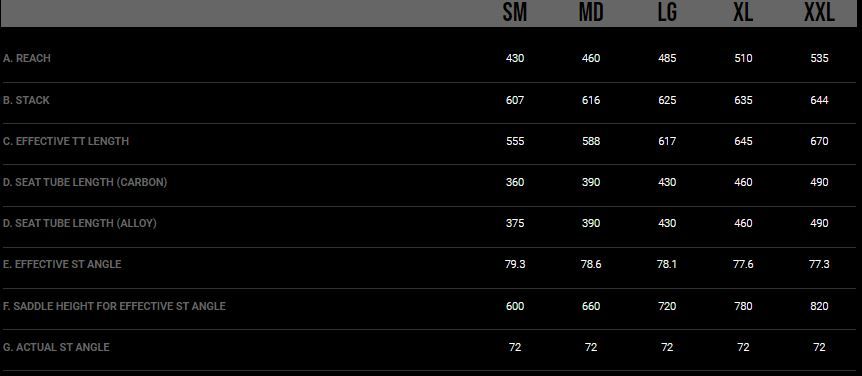The image size is (862, 376).
Task: Click the XXL size column header
Action: (x=819, y=13)
